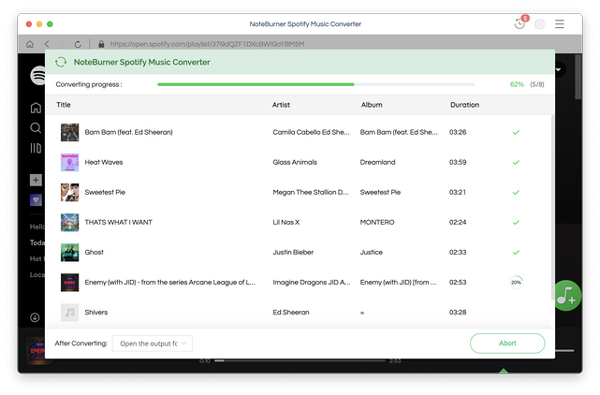The image size is (600, 395).
Task: Click the NoteBurner converter sync icon
Action: pos(61,62)
